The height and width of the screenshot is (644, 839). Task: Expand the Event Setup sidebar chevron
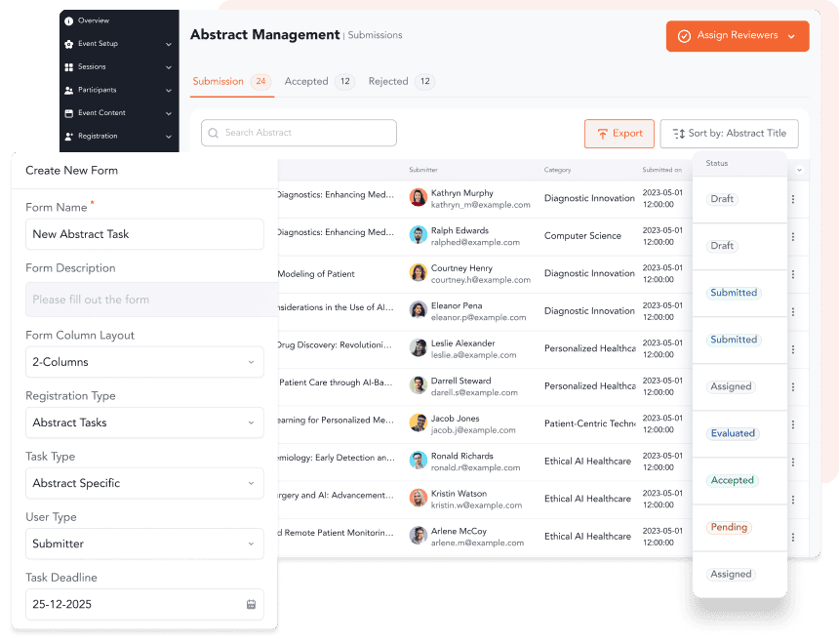pyautogui.click(x=169, y=44)
